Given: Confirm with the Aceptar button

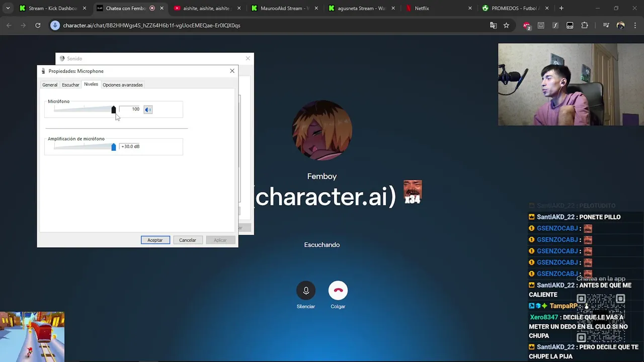Looking at the screenshot, I should pos(155,240).
